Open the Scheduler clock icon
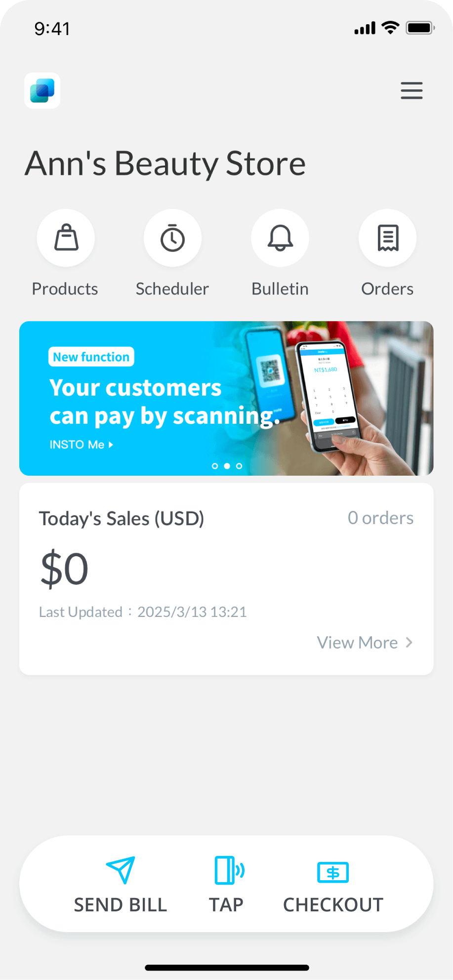The width and height of the screenshot is (453, 980). coord(172,238)
